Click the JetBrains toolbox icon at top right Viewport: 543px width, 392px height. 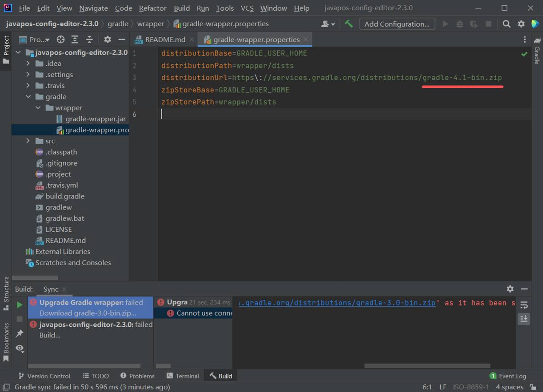tap(535, 24)
